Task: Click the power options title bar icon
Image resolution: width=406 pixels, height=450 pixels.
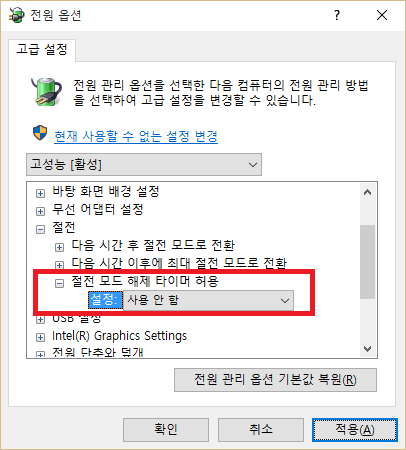Action: click(x=17, y=15)
